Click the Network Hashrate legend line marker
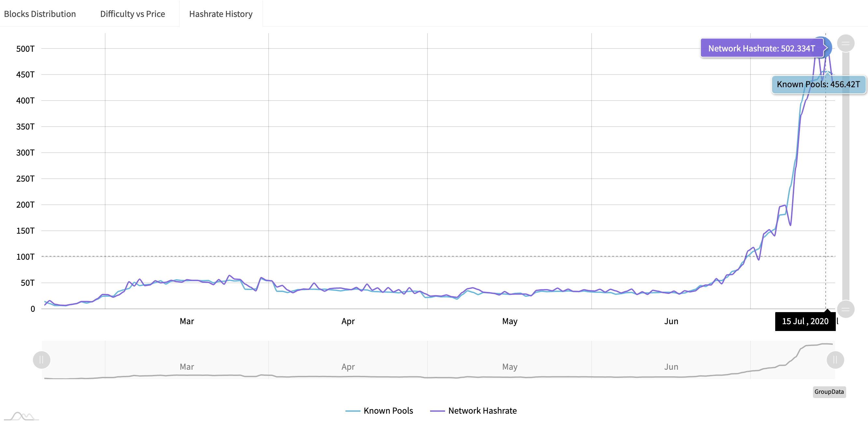 click(437, 411)
